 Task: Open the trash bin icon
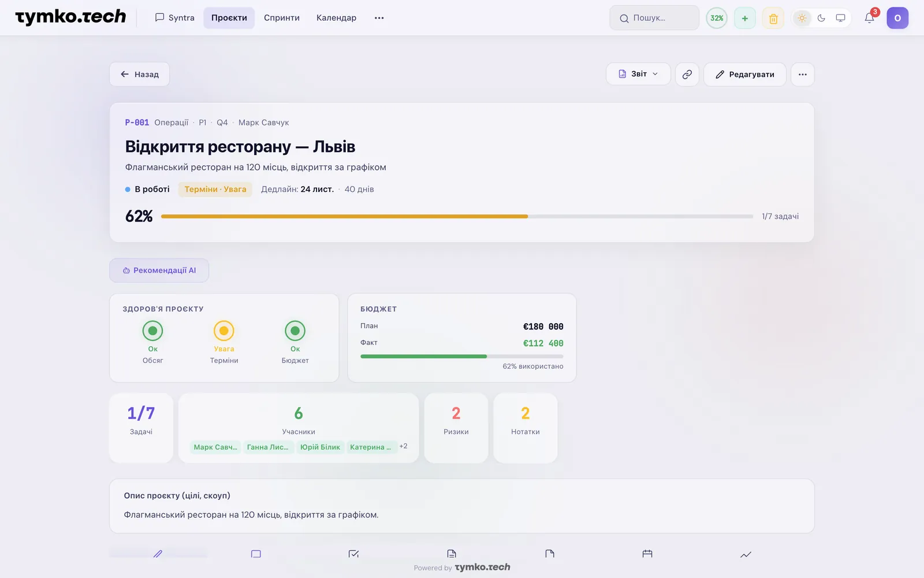coord(773,18)
